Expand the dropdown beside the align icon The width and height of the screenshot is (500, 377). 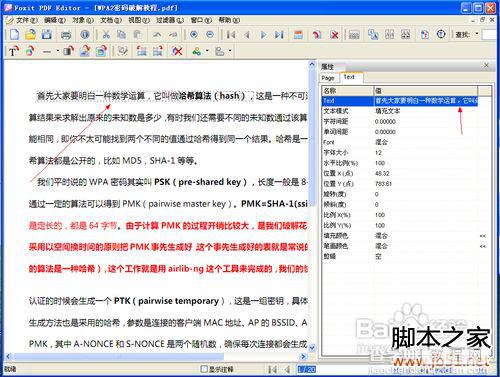click(230, 51)
